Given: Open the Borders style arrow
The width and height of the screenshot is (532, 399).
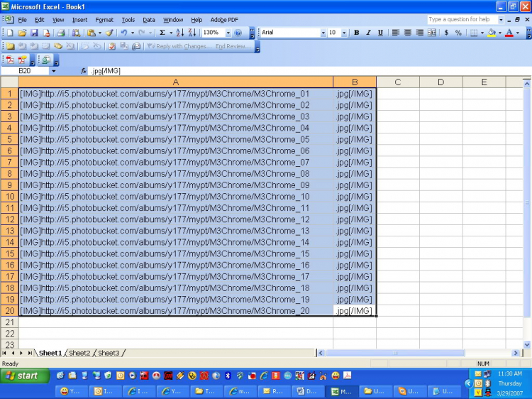Looking at the screenshot, I should (x=482, y=33).
